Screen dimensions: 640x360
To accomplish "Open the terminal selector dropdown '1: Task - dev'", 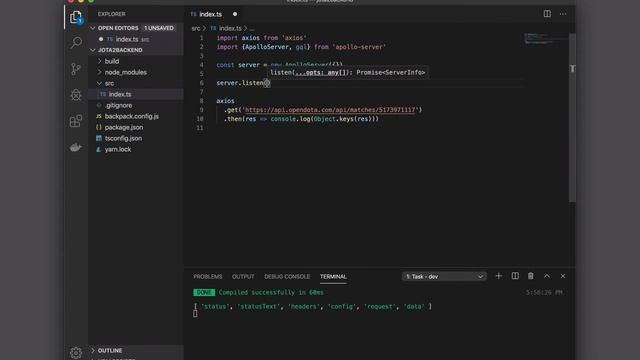I will click(444, 277).
